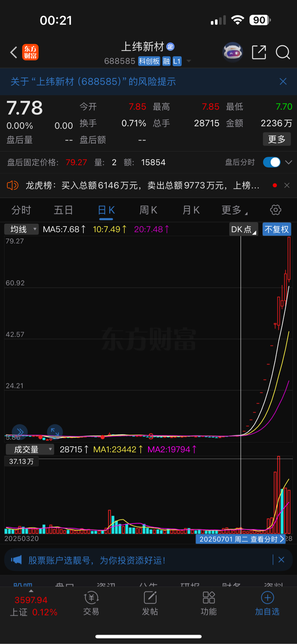Open the 成交量 indicator dropdown

click(x=30, y=449)
